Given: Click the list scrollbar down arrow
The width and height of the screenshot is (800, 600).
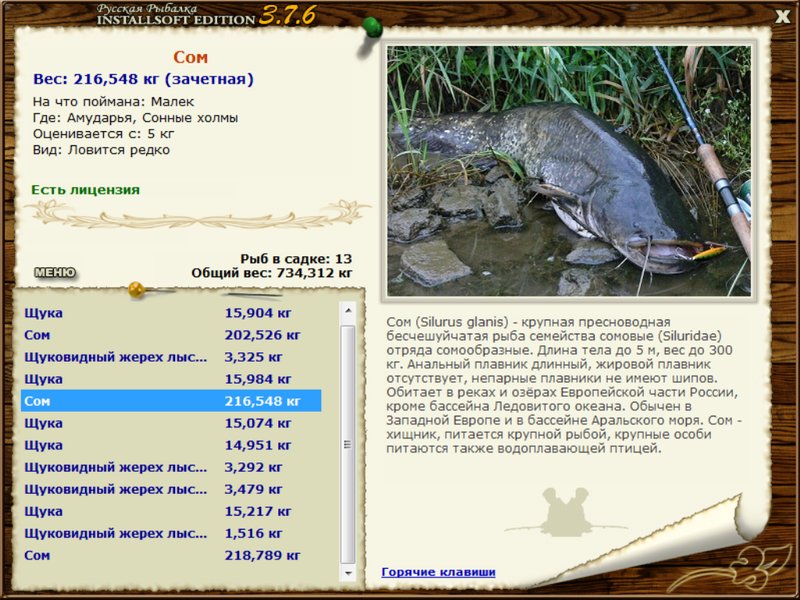Looking at the screenshot, I should point(348,573).
